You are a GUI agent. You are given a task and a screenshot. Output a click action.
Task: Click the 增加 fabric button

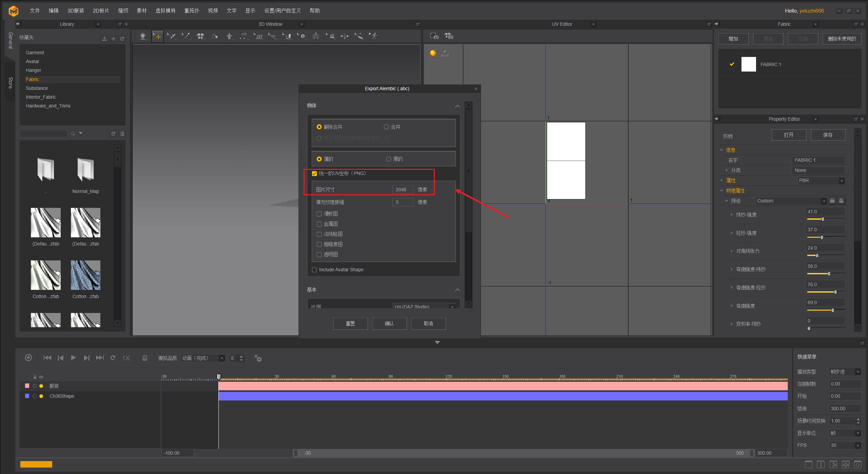pos(733,39)
